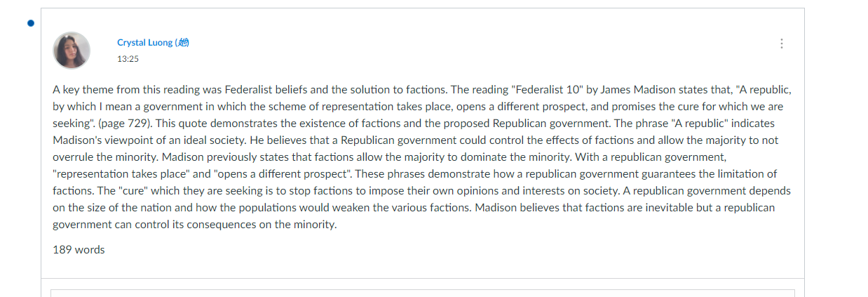Click the words "Federalist beliefs" in the first sentence
Screen dimensions: 868x297
267,90
